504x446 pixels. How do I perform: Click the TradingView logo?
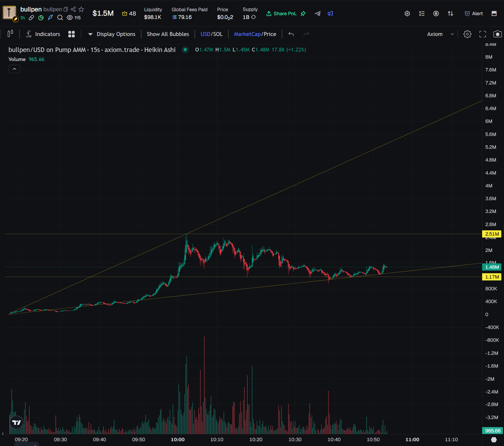pos(17,423)
